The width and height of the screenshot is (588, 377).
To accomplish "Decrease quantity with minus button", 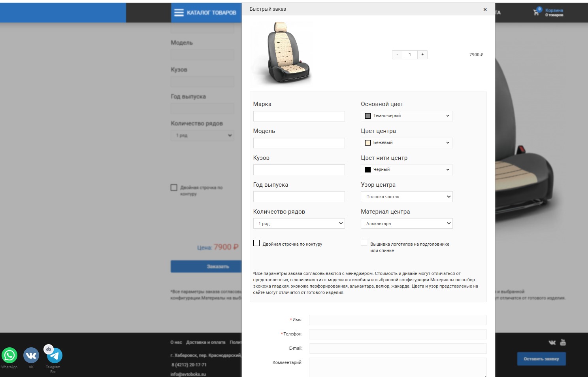I will [x=397, y=55].
